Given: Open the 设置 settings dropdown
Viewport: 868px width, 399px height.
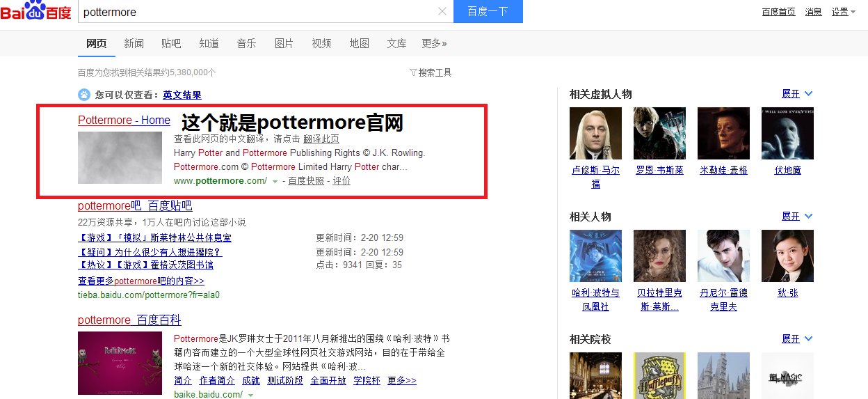Looking at the screenshot, I should (843, 12).
